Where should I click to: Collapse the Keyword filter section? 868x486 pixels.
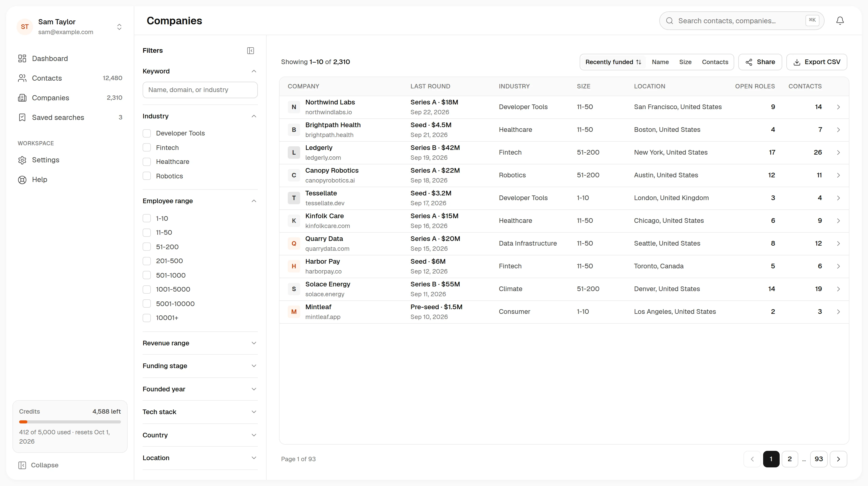coord(254,71)
